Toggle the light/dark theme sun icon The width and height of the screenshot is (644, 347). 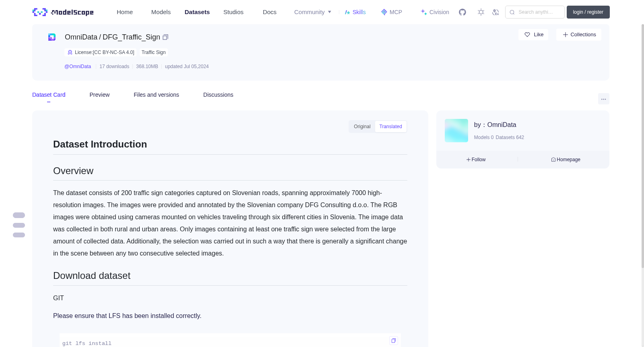click(x=481, y=12)
